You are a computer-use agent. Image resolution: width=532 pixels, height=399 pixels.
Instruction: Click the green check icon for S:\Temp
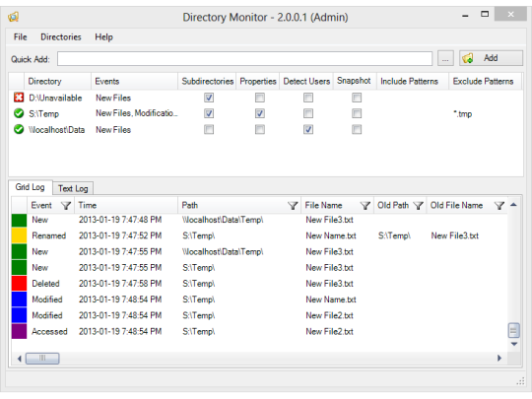tap(19, 113)
